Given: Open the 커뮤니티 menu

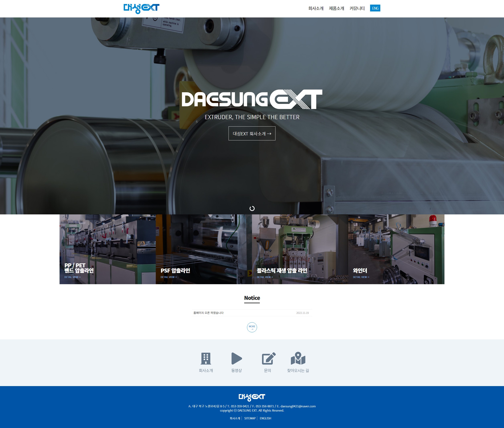Looking at the screenshot, I should click(357, 8).
